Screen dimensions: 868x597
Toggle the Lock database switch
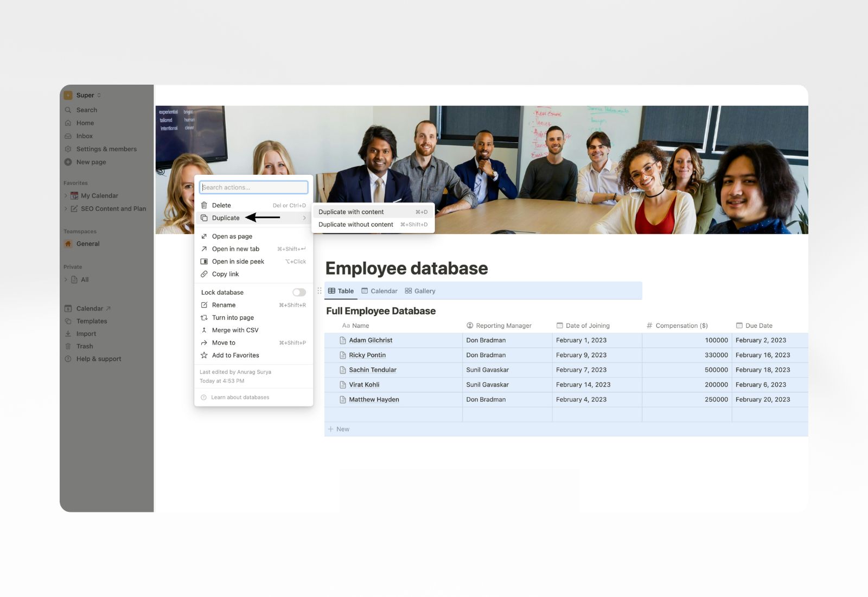pyautogui.click(x=299, y=293)
